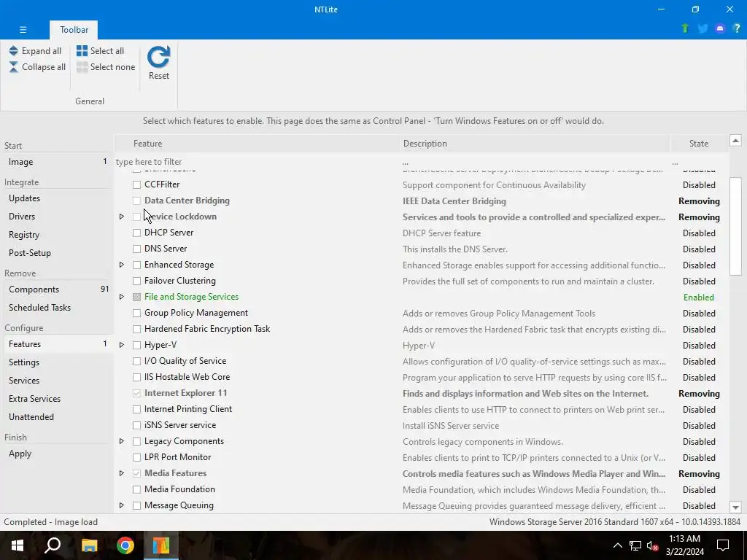The width and height of the screenshot is (747, 560).
Task: Click the help question mark icon
Action: [x=737, y=28]
